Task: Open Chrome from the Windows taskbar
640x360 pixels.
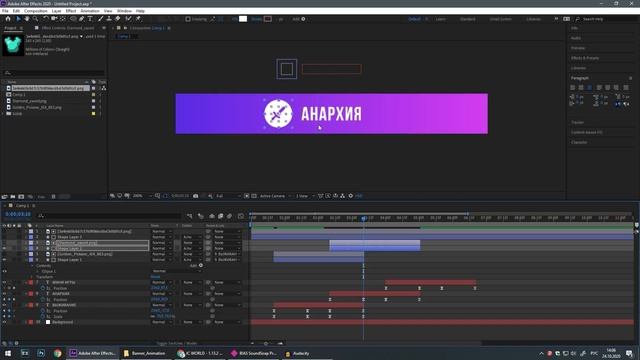Action: click(x=58, y=353)
